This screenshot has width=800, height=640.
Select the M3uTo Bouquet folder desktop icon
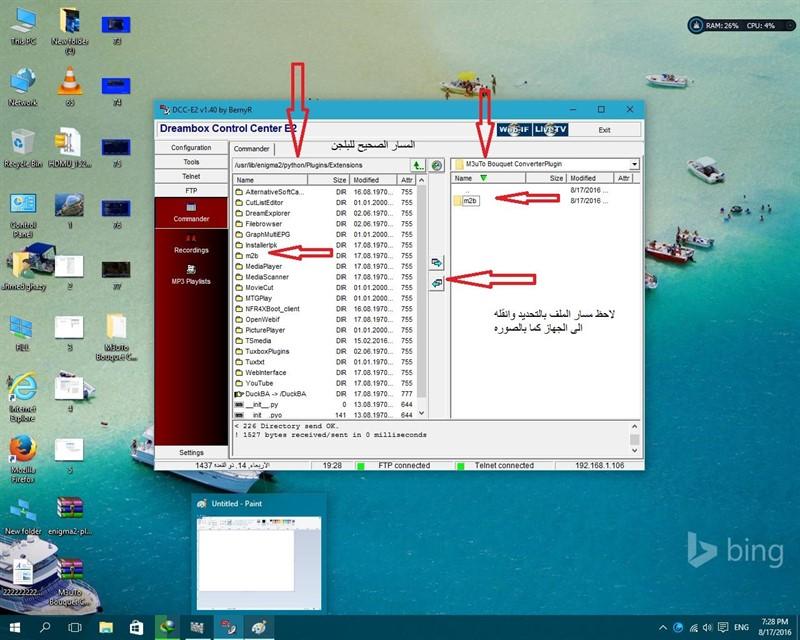(116, 337)
